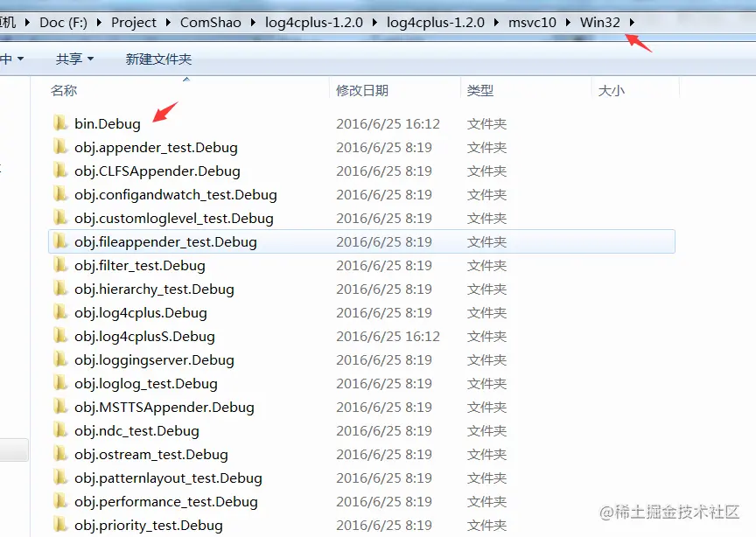Select obj.log4cplus.Debug name text
The width and height of the screenshot is (756, 537).
coord(141,313)
